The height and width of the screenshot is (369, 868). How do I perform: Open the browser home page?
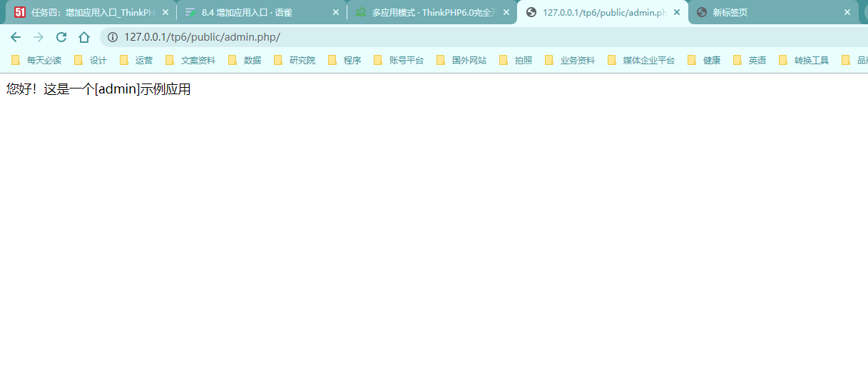click(84, 37)
